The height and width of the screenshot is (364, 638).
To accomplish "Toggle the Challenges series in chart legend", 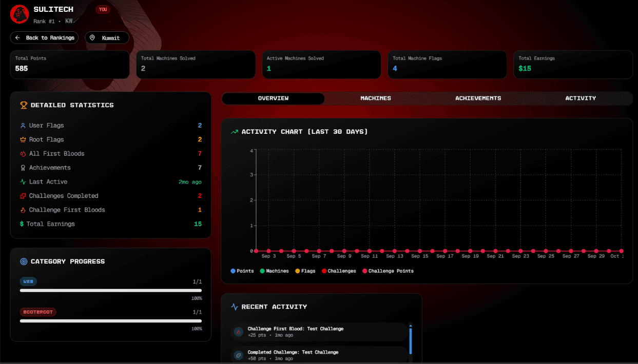I will [x=339, y=271].
